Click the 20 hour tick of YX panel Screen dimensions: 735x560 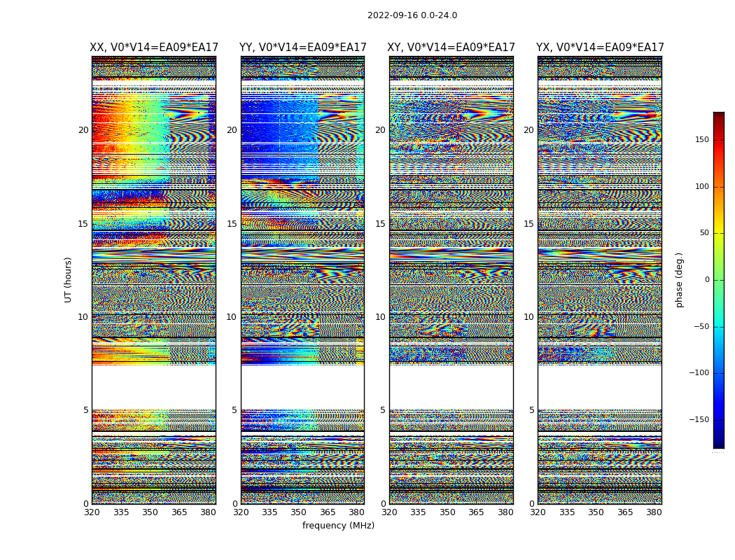click(x=529, y=130)
